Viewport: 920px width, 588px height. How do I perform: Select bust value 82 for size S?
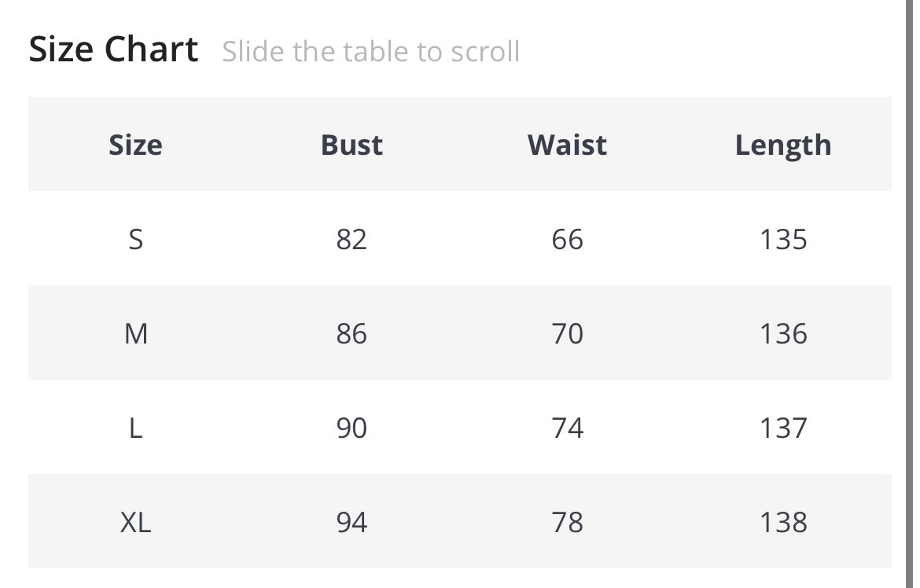point(351,239)
